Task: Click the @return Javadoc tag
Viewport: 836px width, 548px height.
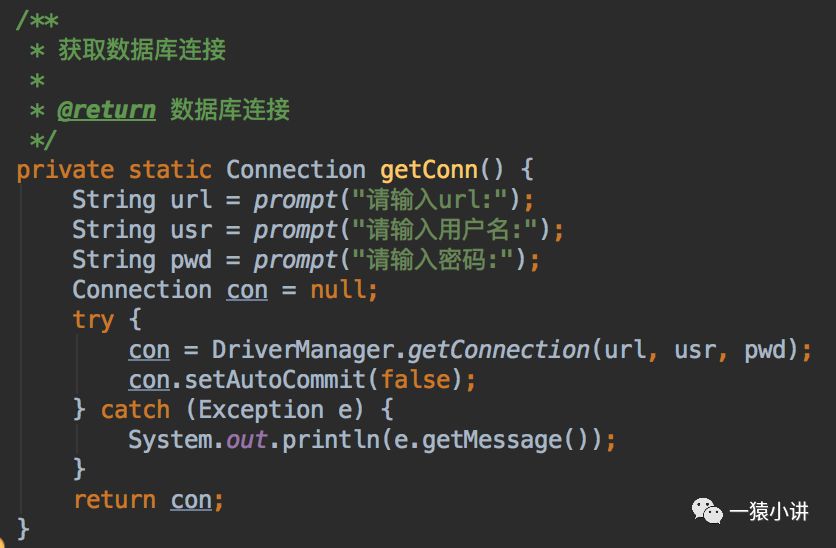Action: [106, 109]
